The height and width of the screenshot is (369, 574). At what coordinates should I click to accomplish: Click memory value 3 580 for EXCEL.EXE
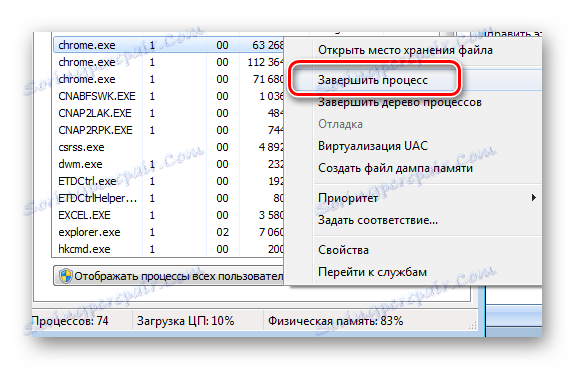[271, 215]
